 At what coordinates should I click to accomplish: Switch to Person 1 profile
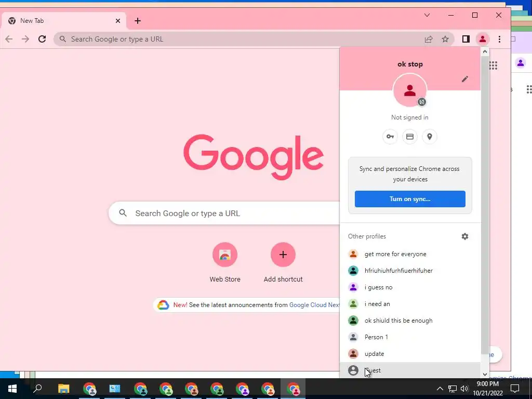[x=410, y=337]
